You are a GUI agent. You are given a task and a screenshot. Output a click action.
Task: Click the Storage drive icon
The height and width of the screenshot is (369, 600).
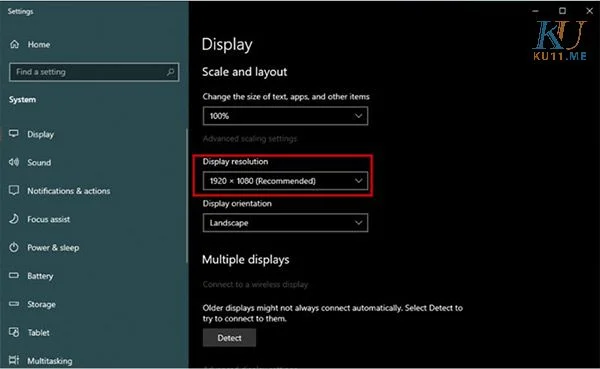pyautogui.click(x=14, y=304)
